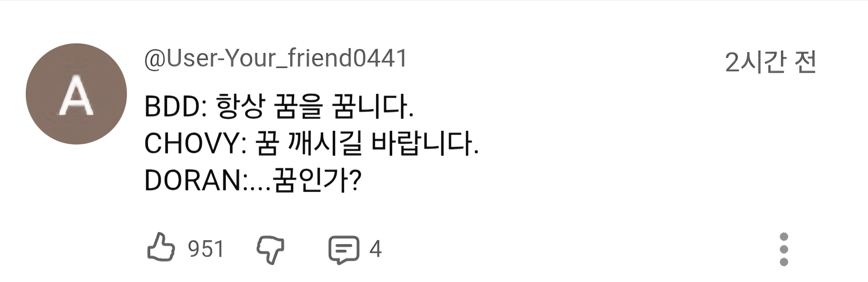Click the "2시간 전" timestamp

770,62
